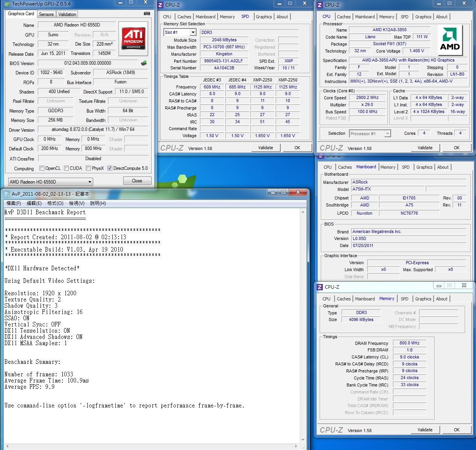This screenshot has width=476, height=450.
Task: Click the GPU-Z screenshot camera icon
Action: [x=147, y=14]
